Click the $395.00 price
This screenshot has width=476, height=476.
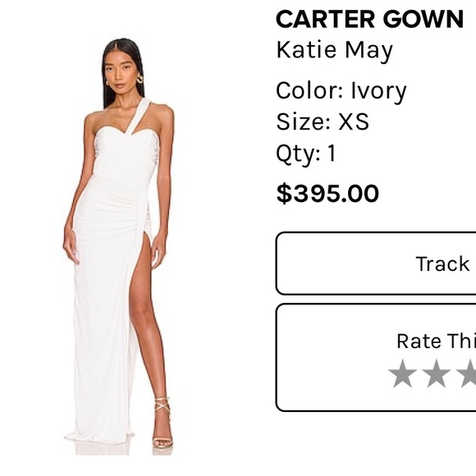click(x=327, y=193)
